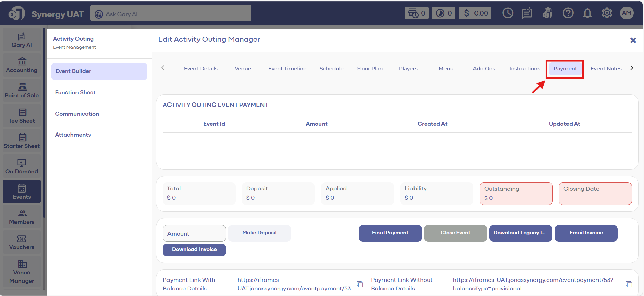The height and width of the screenshot is (296, 644).
Task: Open the AM user profile menu
Action: [626, 13]
